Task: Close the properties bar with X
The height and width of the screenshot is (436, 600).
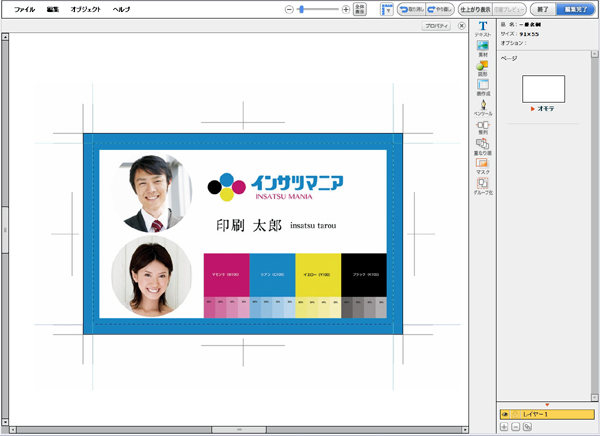Action: pos(461,26)
